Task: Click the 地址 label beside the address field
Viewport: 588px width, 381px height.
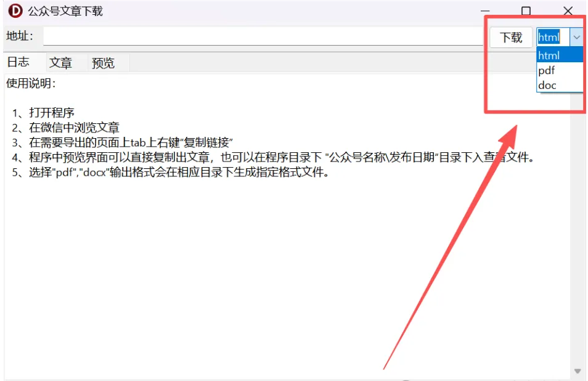Action: (20, 36)
